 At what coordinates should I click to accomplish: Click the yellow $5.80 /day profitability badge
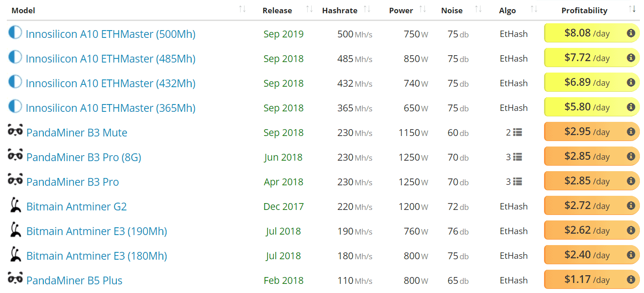pyautogui.click(x=586, y=108)
